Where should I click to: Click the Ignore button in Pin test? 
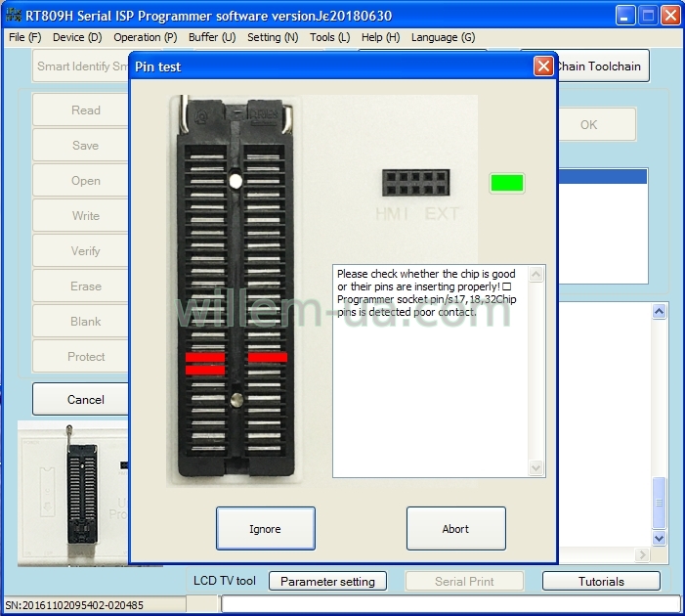[266, 529]
